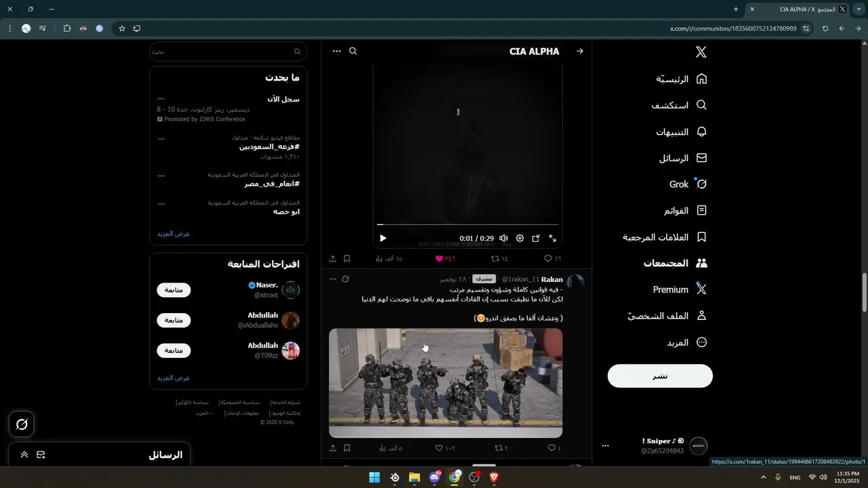Unlike the video post with ٣٤٦ likes
The height and width of the screenshot is (488, 868).
point(445,259)
